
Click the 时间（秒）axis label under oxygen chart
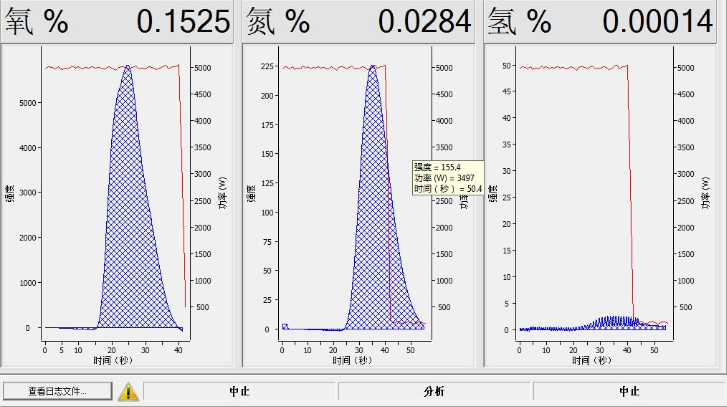(113, 359)
